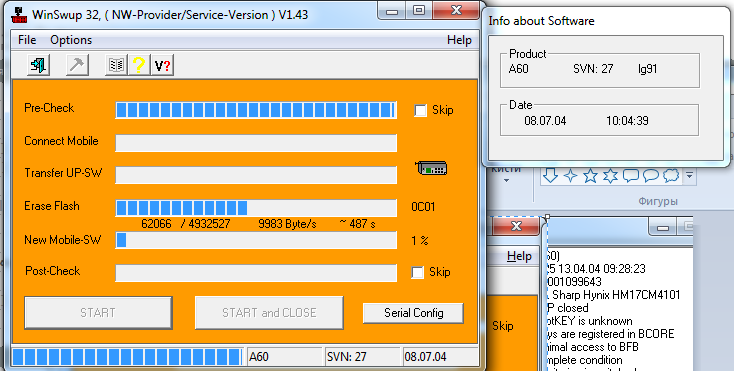The height and width of the screenshot is (371, 734).
Task: Select the six-point star shape in Paint
Action: [610, 175]
